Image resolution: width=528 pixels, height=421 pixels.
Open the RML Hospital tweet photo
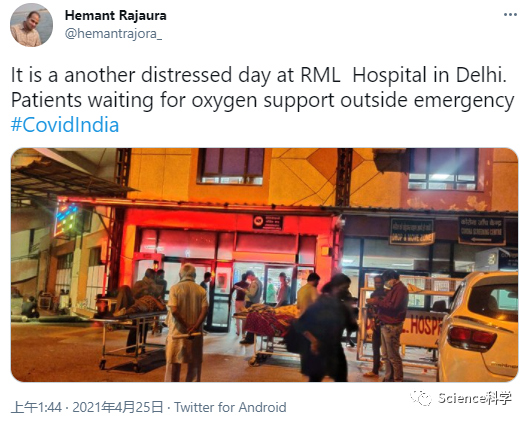point(264,265)
